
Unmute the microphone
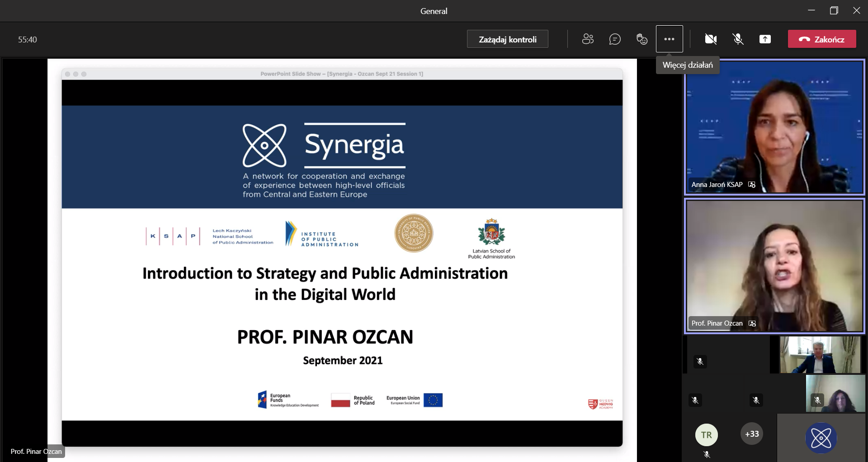pyautogui.click(x=738, y=39)
